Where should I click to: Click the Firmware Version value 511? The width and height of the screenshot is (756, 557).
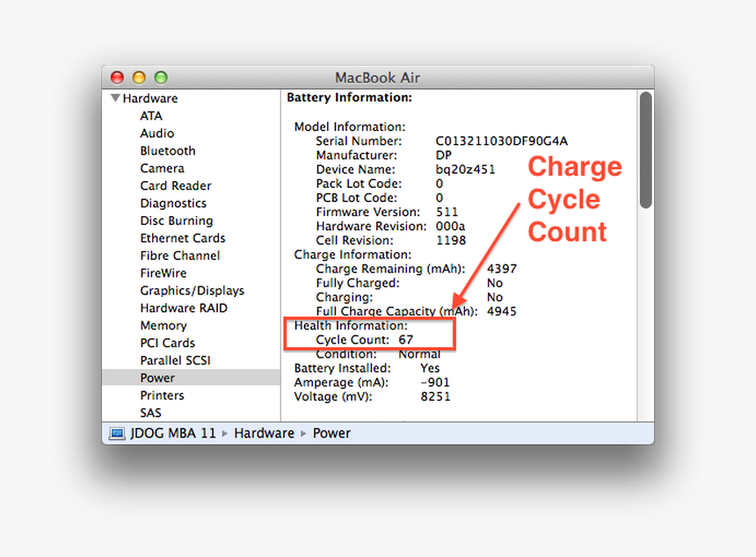(x=447, y=212)
